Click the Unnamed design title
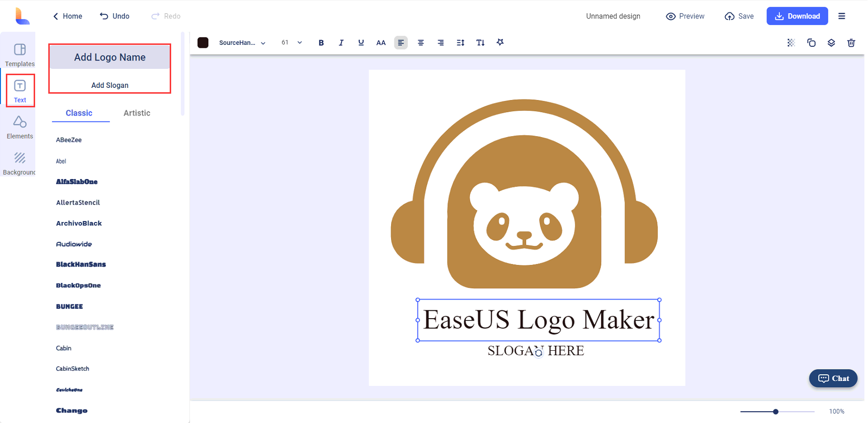 click(x=613, y=16)
